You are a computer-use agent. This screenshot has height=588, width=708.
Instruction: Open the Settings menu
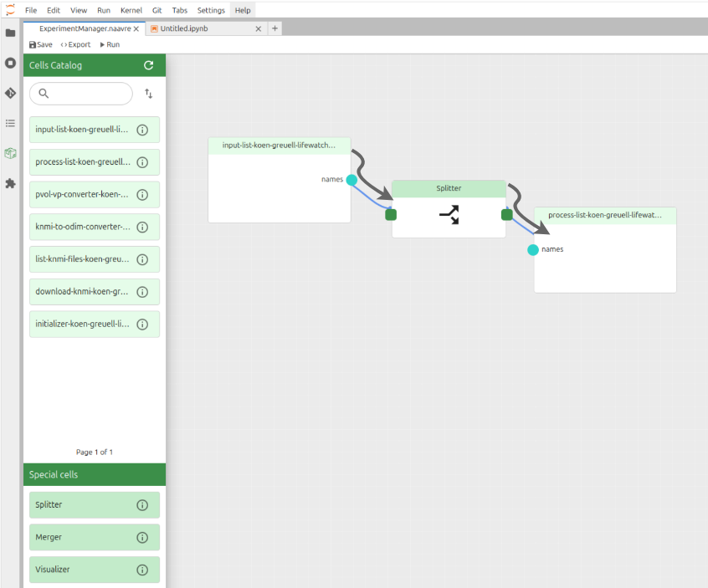(x=211, y=10)
